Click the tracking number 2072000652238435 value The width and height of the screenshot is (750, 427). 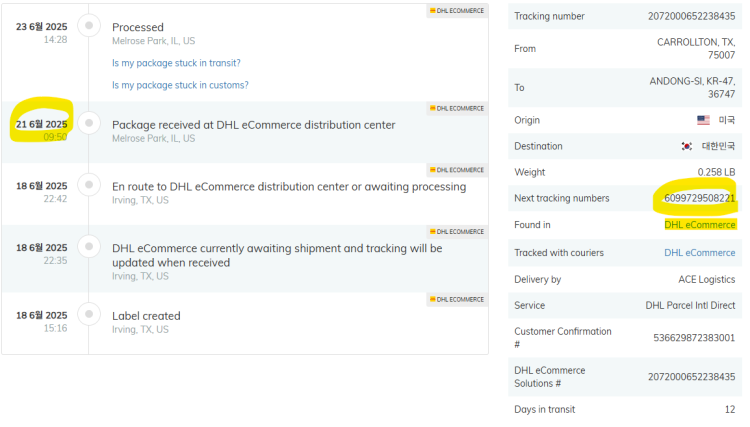click(692, 16)
